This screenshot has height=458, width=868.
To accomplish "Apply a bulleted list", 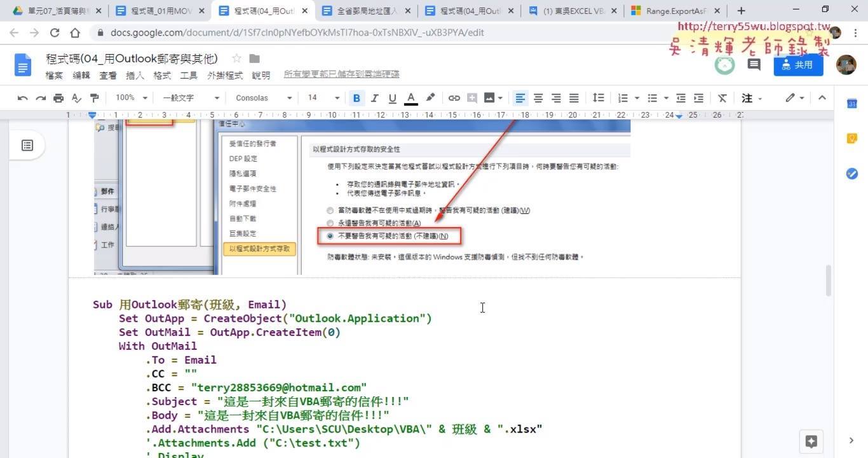I will [652, 98].
